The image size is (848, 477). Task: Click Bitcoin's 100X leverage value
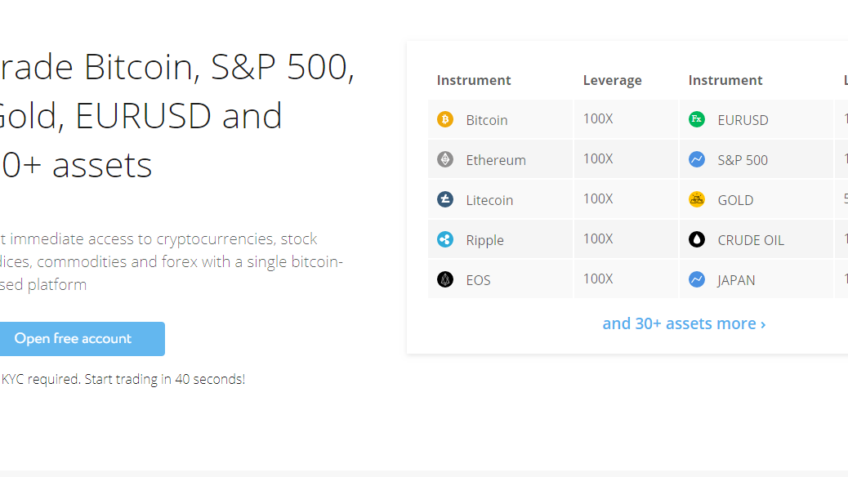[598, 119]
